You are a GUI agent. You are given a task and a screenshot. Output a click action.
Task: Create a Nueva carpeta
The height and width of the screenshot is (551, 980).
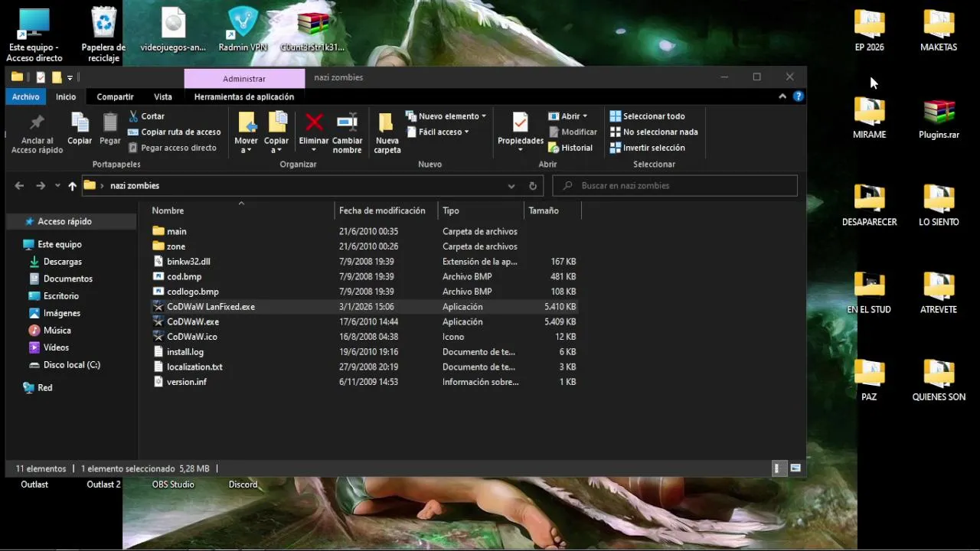tap(387, 132)
